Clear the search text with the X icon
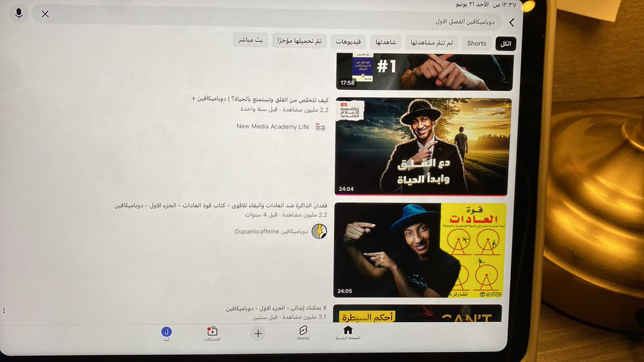Screen dimensions: 644x362 [45, 14]
